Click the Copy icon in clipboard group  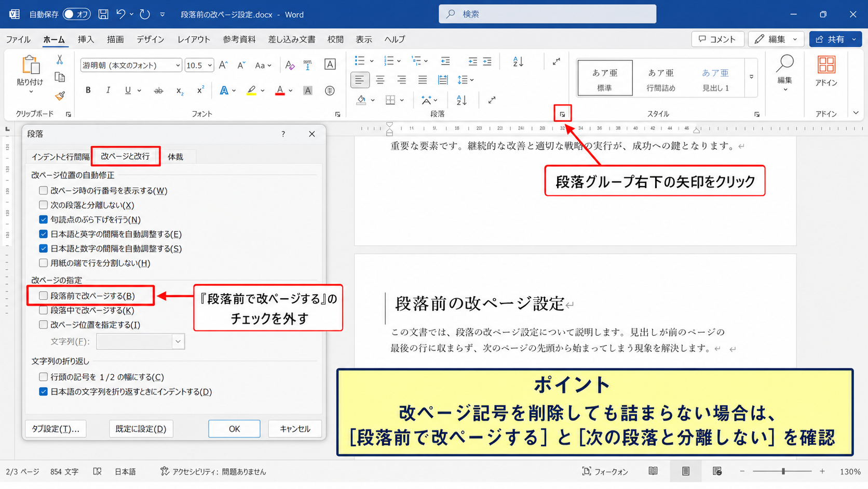click(60, 77)
